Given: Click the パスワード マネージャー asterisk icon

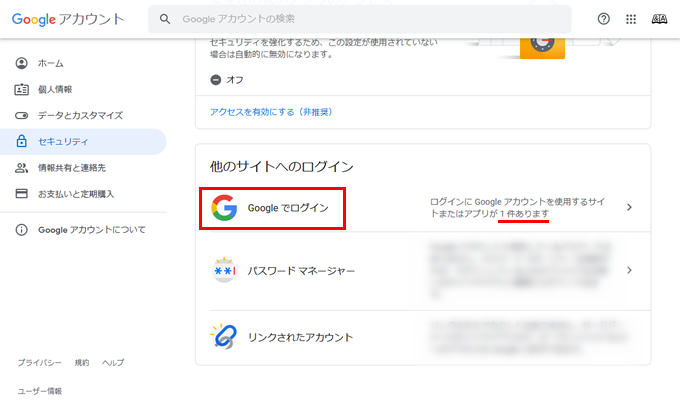Looking at the screenshot, I should click(224, 270).
